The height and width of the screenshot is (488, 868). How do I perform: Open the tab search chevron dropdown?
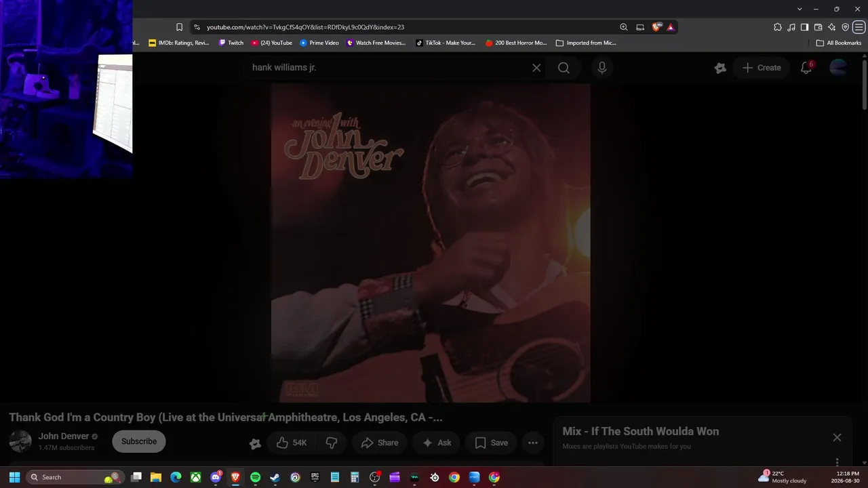800,9
